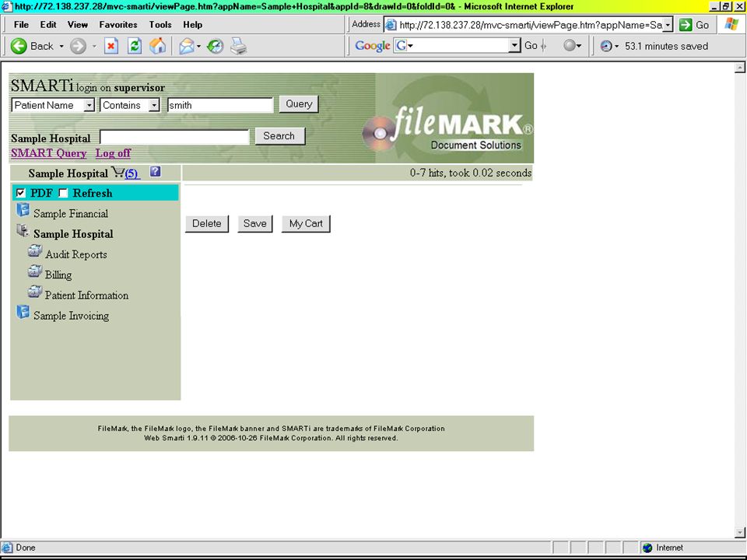747x560 pixels.
Task: Select Patient Information in the tree
Action: click(86, 296)
